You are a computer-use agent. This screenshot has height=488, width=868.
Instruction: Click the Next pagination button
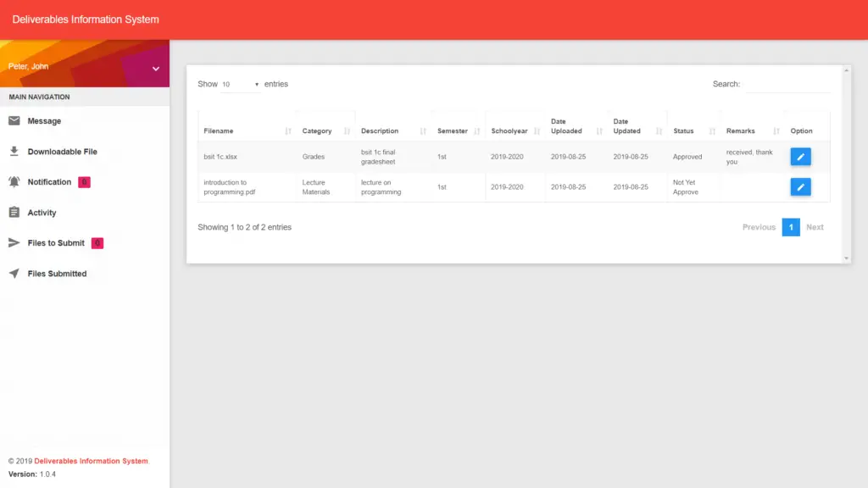[x=815, y=227]
